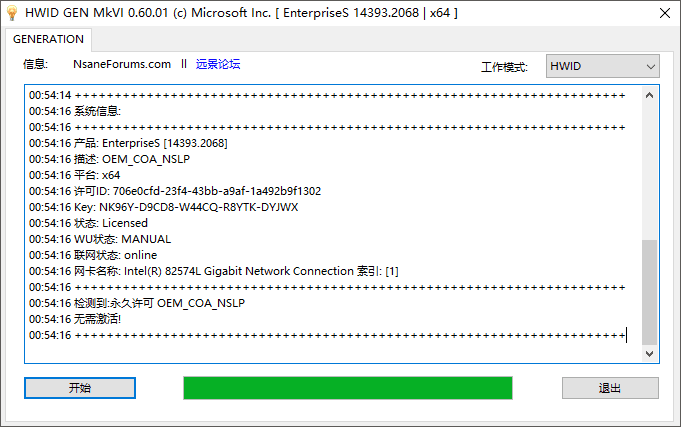Click the 开始 start button
Image resolution: width=681 pixels, height=427 pixels.
coord(80,388)
